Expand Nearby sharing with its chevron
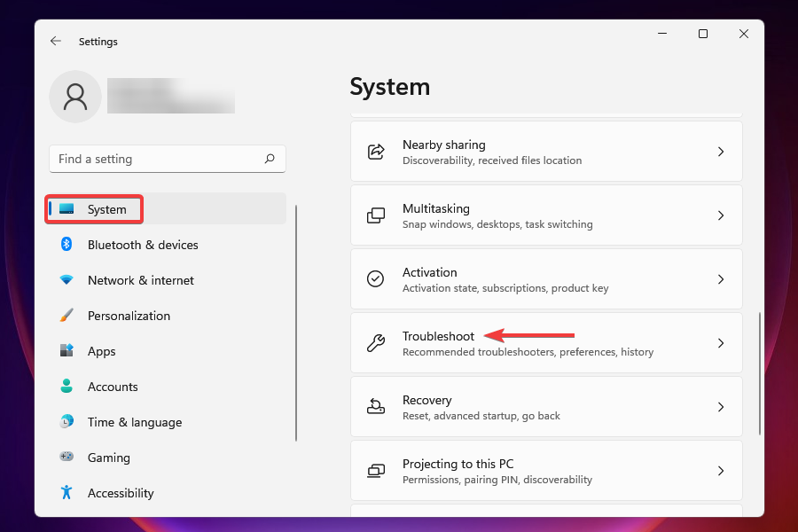Screen dimensions: 798x532 (721, 152)
